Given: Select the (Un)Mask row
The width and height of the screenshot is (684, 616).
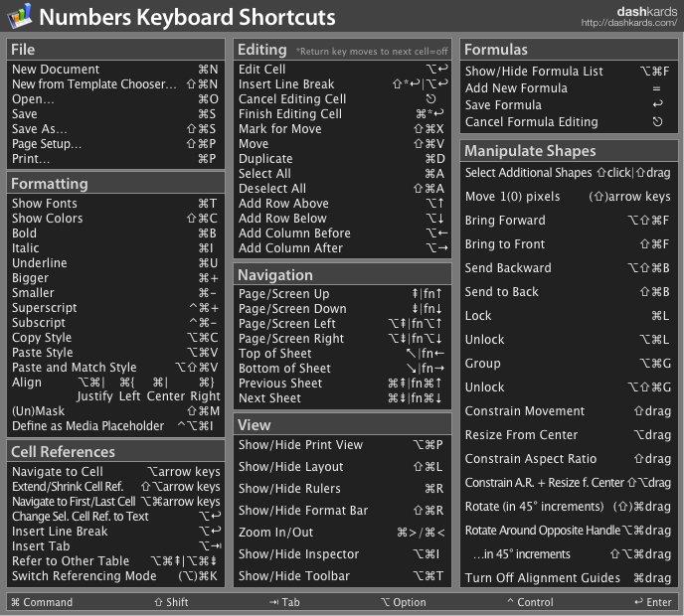Looking at the screenshot, I should [115, 411].
